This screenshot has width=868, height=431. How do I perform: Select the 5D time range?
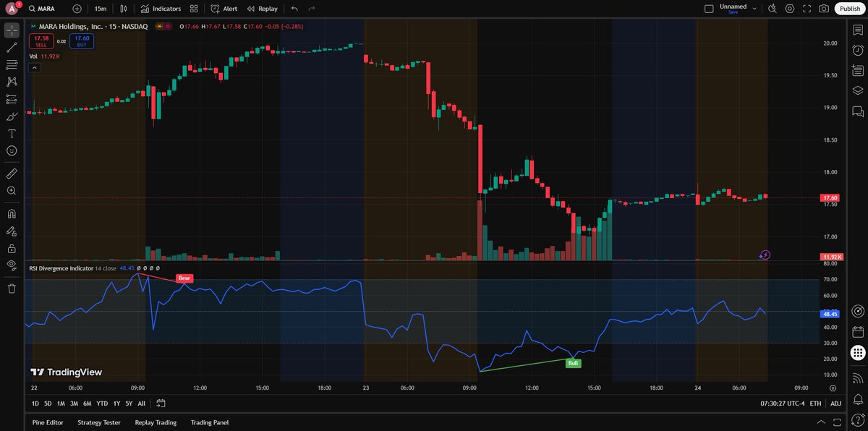click(48, 403)
